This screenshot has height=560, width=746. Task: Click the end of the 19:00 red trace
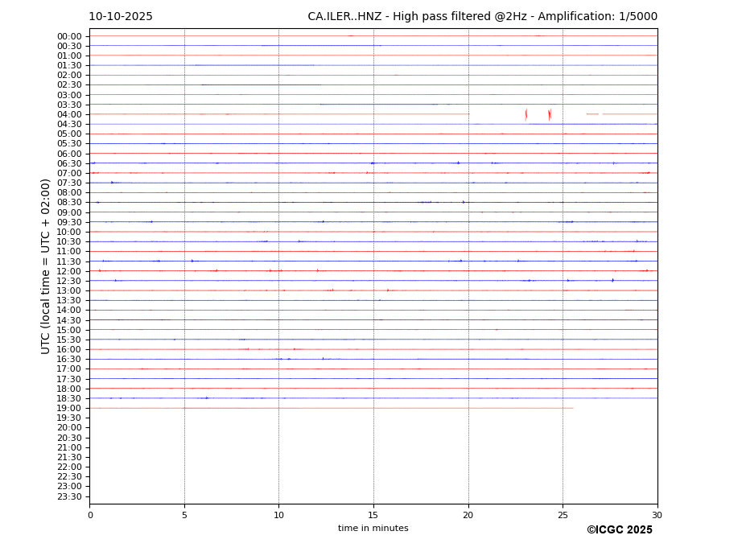point(573,408)
